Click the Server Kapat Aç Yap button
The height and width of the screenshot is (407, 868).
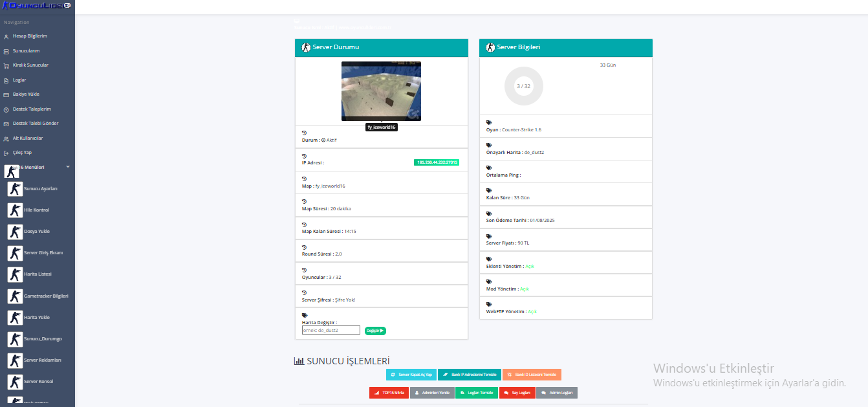(x=411, y=375)
